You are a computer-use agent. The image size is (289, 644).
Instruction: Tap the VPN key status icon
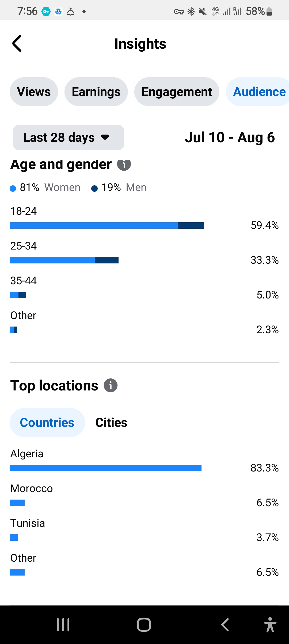point(178,11)
